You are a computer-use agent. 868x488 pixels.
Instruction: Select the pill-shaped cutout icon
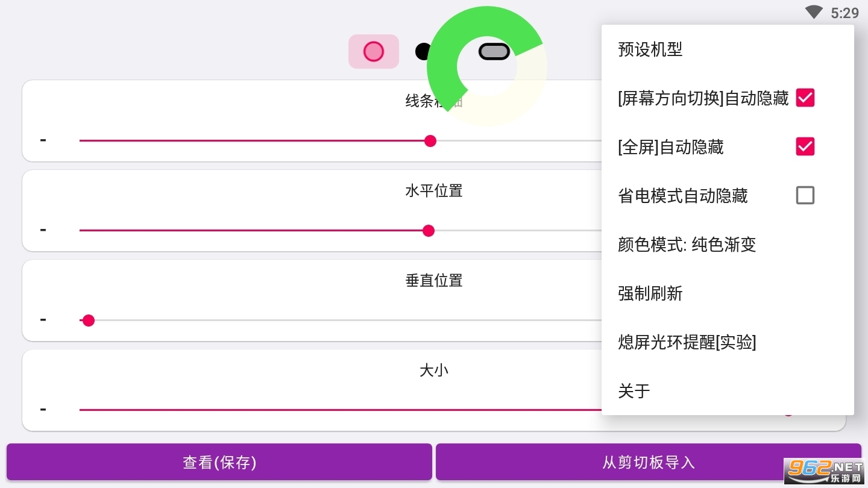494,52
